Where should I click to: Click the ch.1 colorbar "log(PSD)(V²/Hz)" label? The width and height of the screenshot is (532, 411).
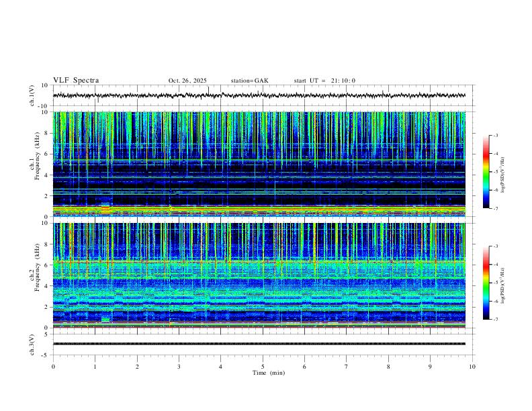pos(503,175)
